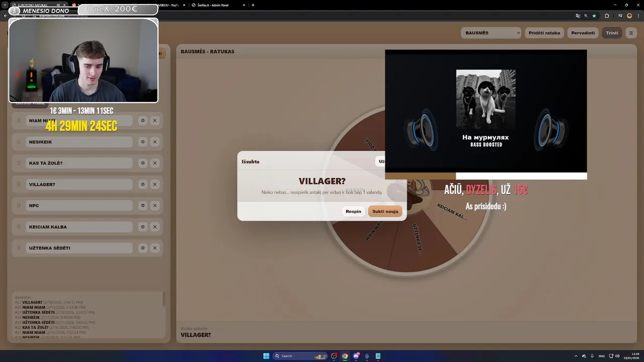The image size is (644, 362).
Task: Open settings gear for NIAM NIAM row
Action: (x=143, y=121)
